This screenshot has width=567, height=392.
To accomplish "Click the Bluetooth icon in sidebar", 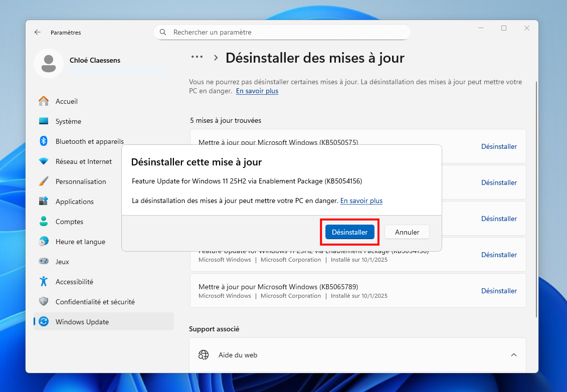I will [x=44, y=141].
